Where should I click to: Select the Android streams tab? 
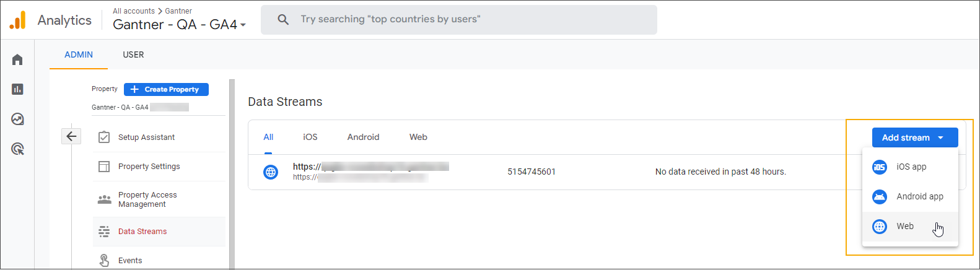(363, 137)
